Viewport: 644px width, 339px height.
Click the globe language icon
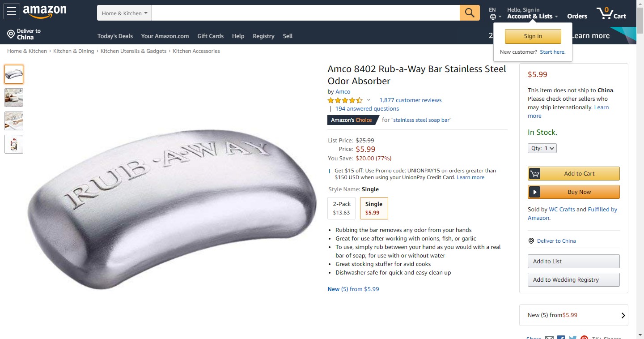[493, 17]
